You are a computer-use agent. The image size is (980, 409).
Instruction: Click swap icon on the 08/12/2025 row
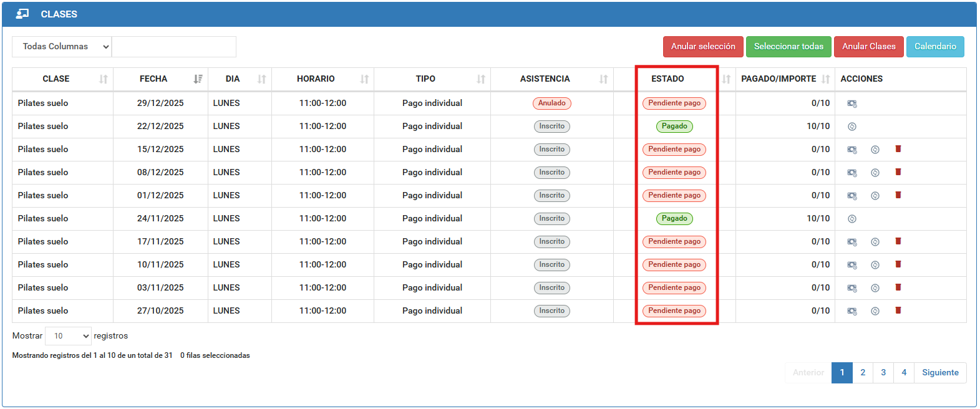875,173
